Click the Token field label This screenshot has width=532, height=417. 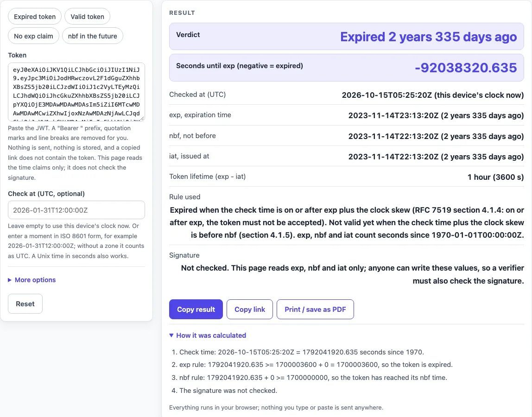click(17, 55)
